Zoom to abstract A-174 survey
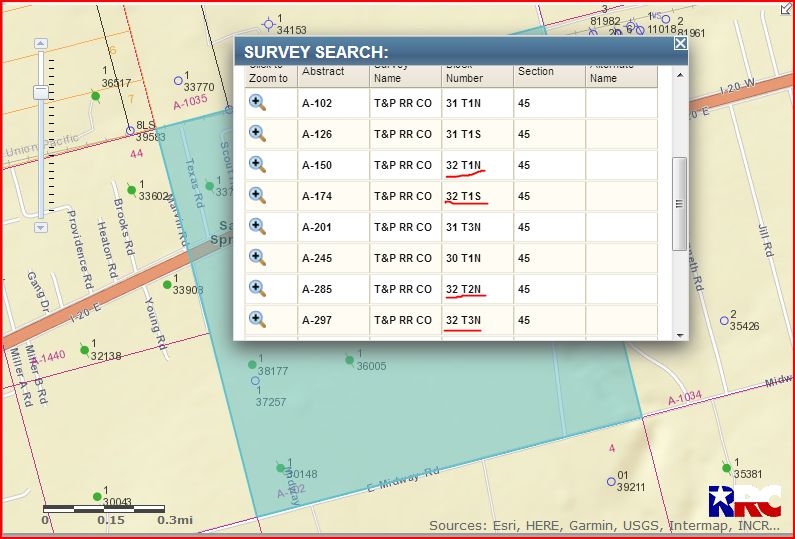Viewport: 795px width, 539px height. 257,196
